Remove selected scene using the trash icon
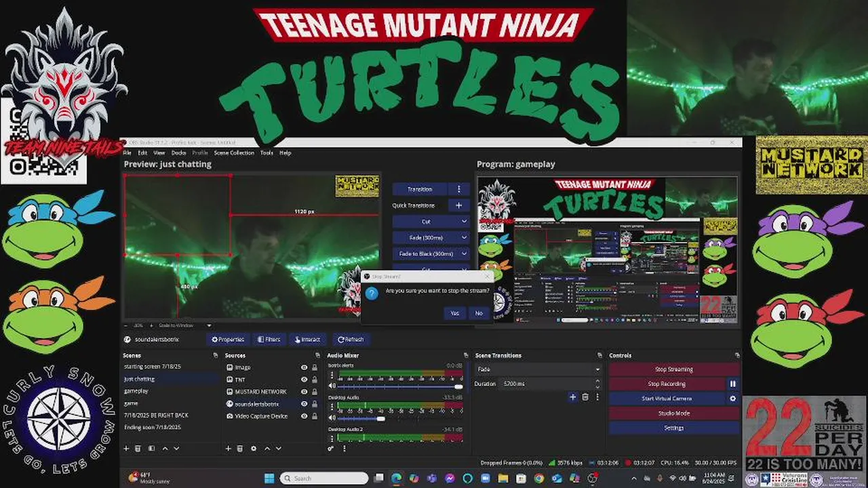 pyautogui.click(x=138, y=449)
